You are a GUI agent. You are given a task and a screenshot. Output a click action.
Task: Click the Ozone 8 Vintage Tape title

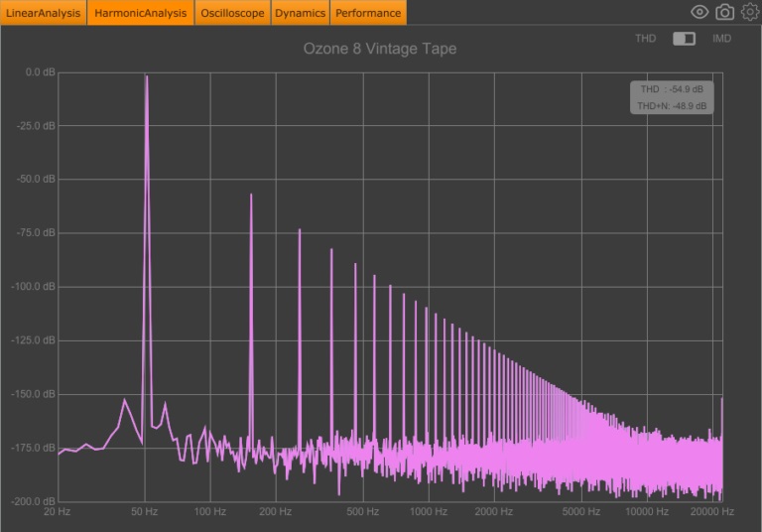click(x=380, y=49)
